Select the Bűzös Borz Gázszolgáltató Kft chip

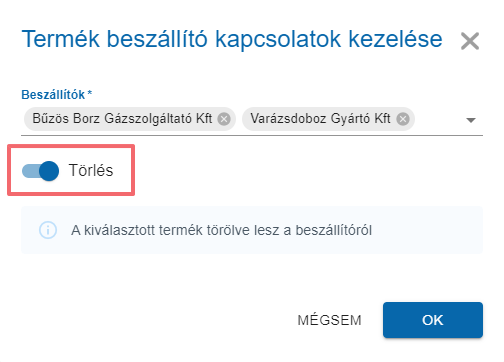pos(122,119)
